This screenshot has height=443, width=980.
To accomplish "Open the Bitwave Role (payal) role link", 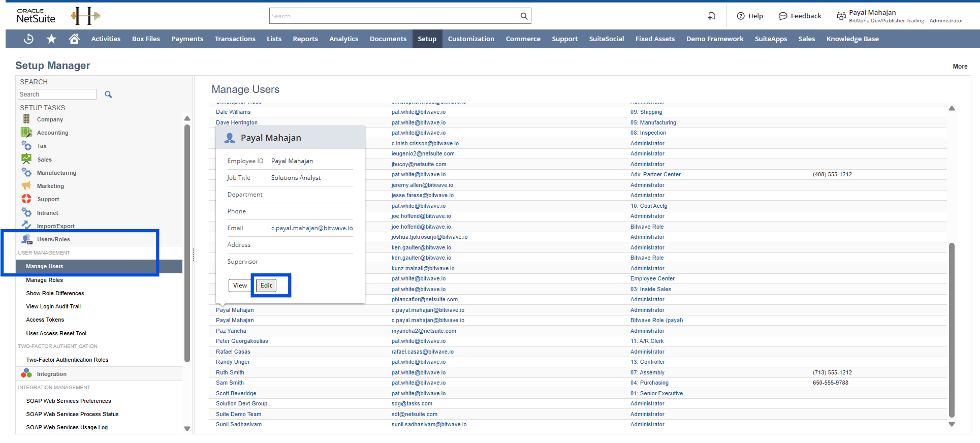I will tap(656, 320).
